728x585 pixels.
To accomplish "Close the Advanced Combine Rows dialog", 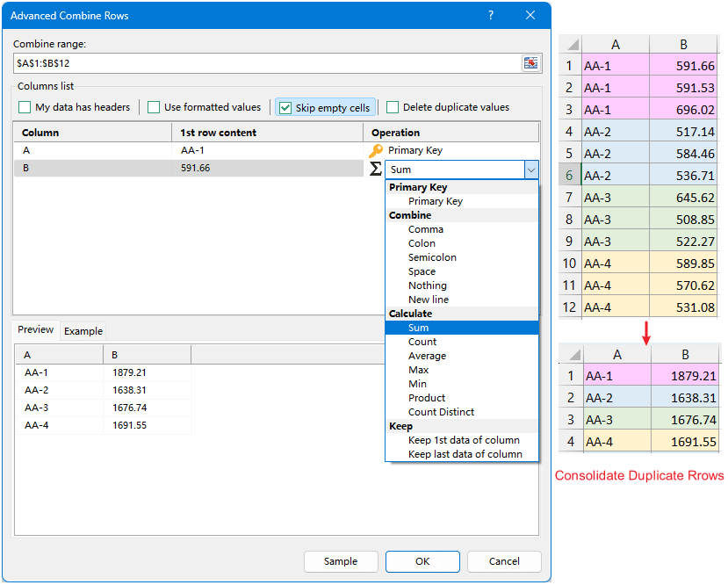I will (x=530, y=15).
